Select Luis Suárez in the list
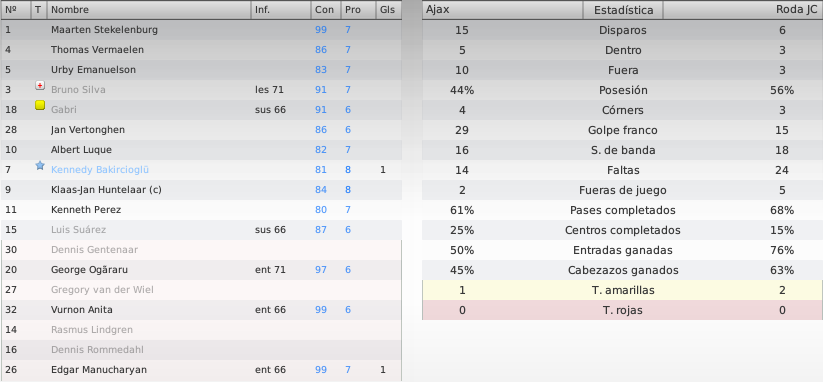This screenshot has height=382, width=823. point(201,230)
